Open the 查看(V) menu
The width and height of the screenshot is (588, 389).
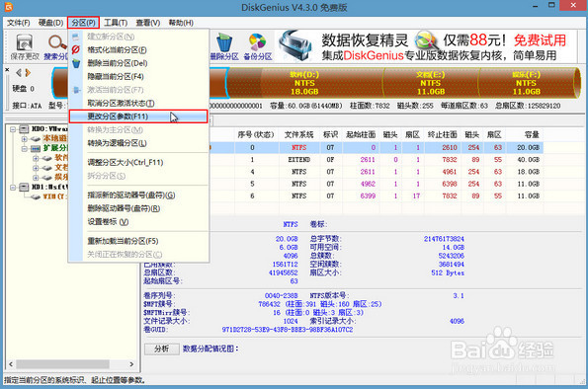click(148, 23)
